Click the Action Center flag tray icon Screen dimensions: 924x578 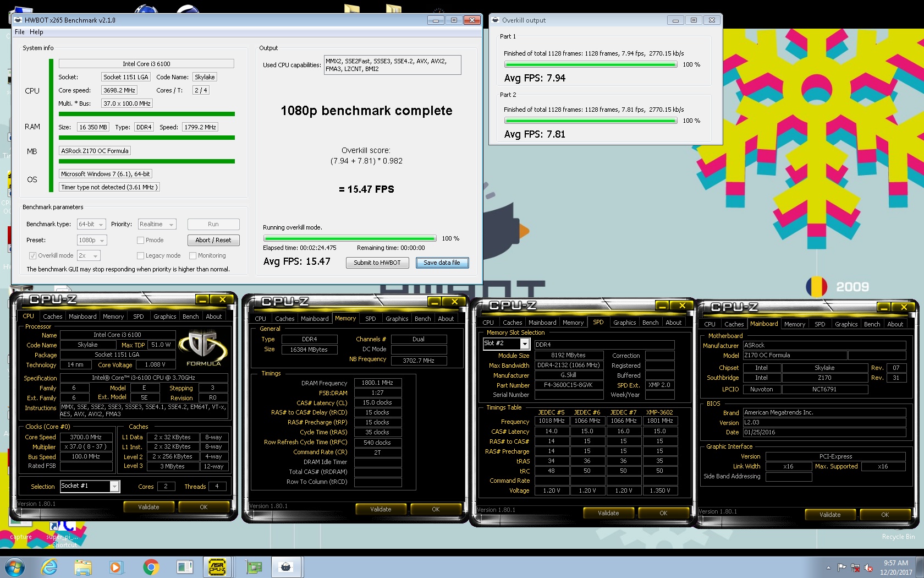(842, 568)
